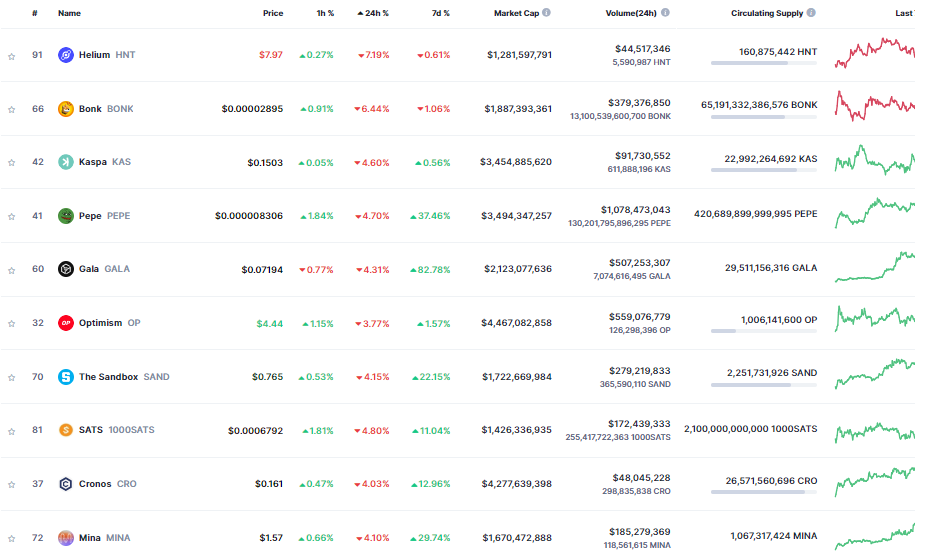Favorite Pepe using its star icon
925x557 pixels.
click(11, 217)
